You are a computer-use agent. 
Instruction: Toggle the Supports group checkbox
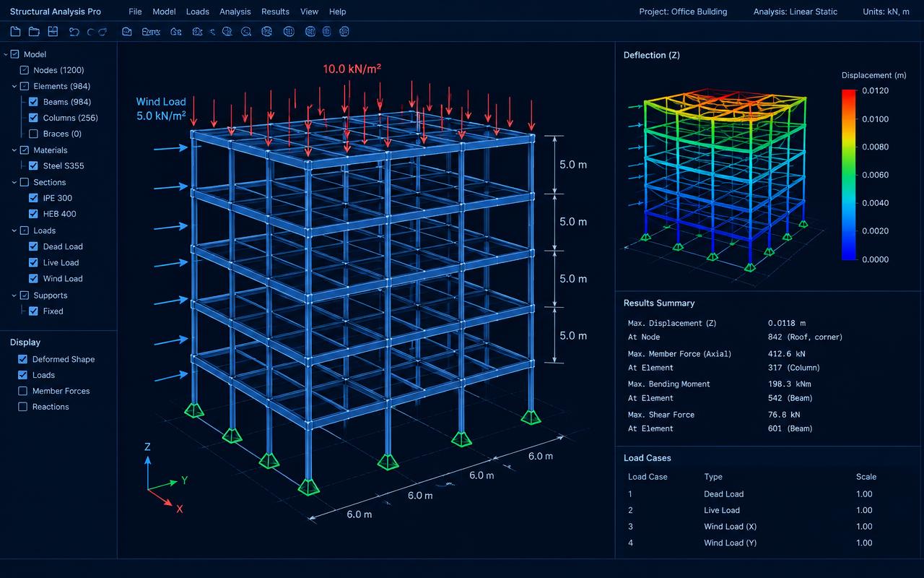[24, 296]
